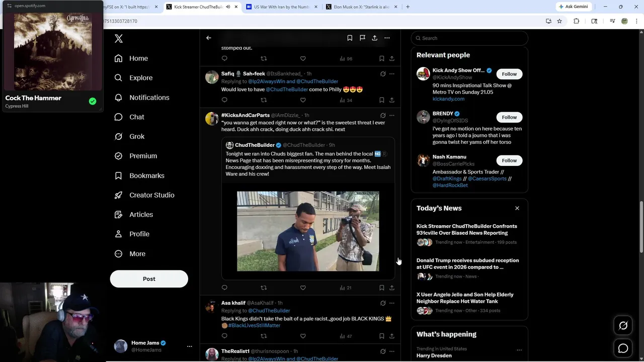The width and height of the screenshot is (644, 362).
Task: Open Chrome three-dot menu
Action: 637,21
